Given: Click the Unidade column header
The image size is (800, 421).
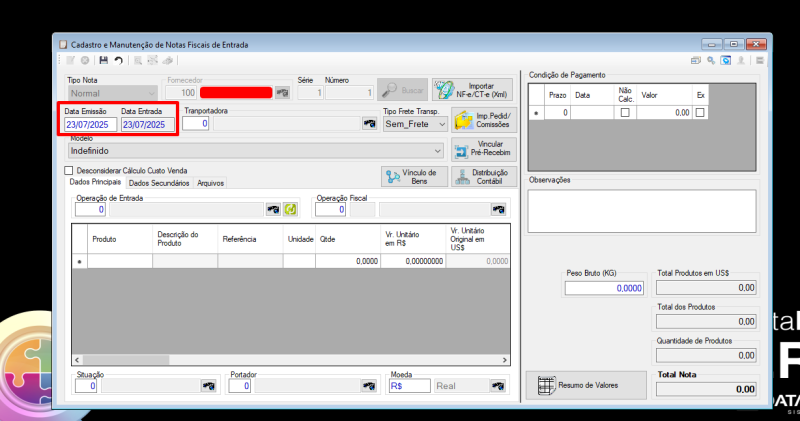Looking at the screenshot, I should tap(299, 239).
